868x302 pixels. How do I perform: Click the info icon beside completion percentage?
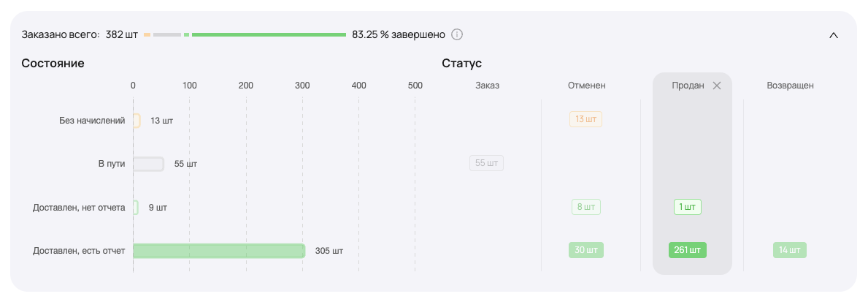pyautogui.click(x=458, y=34)
